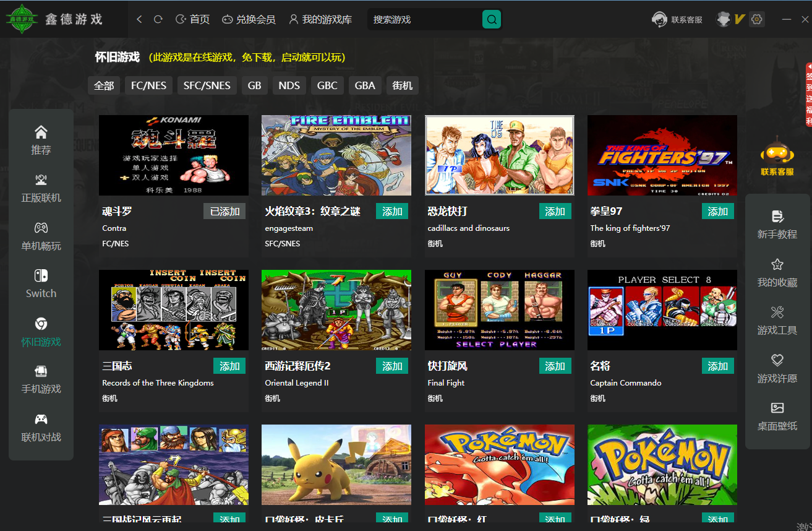Open the 推荐 home icon in sidebar
Viewport: 812px width, 531px height.
click(x=41, y=132)
